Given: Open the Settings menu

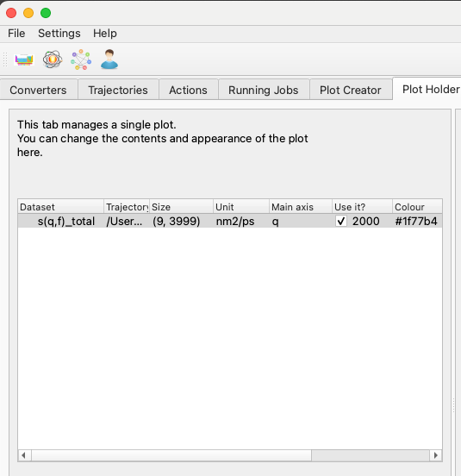Looking at the screenshot, I should click(59, 34).
